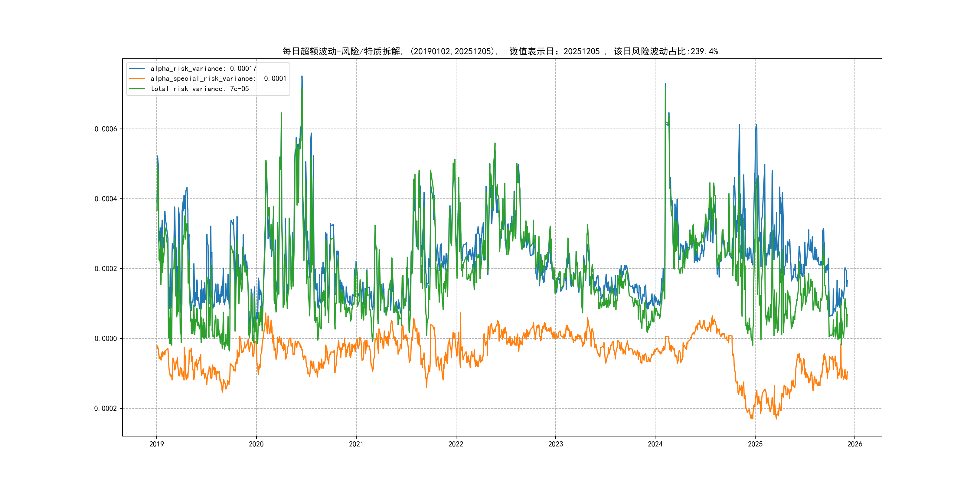The width and height of the screenshot is (980, 490).
Task: Click the green total_risk_variance legend line
Action: (137, 89)
